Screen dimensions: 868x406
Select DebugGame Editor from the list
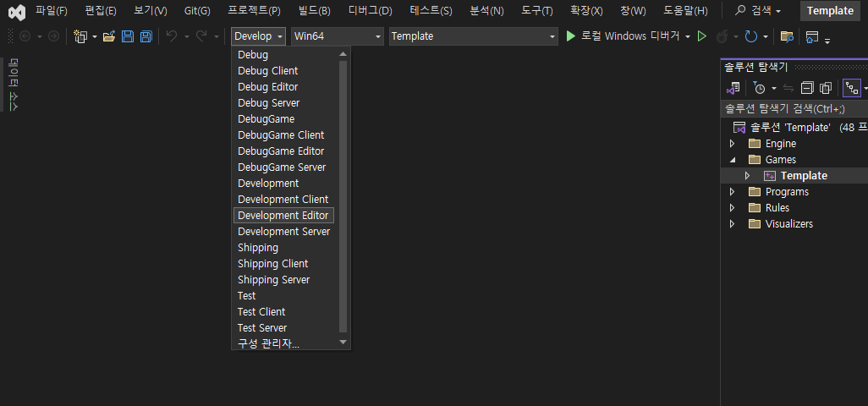pyautogui.click(x=281, y=151)
